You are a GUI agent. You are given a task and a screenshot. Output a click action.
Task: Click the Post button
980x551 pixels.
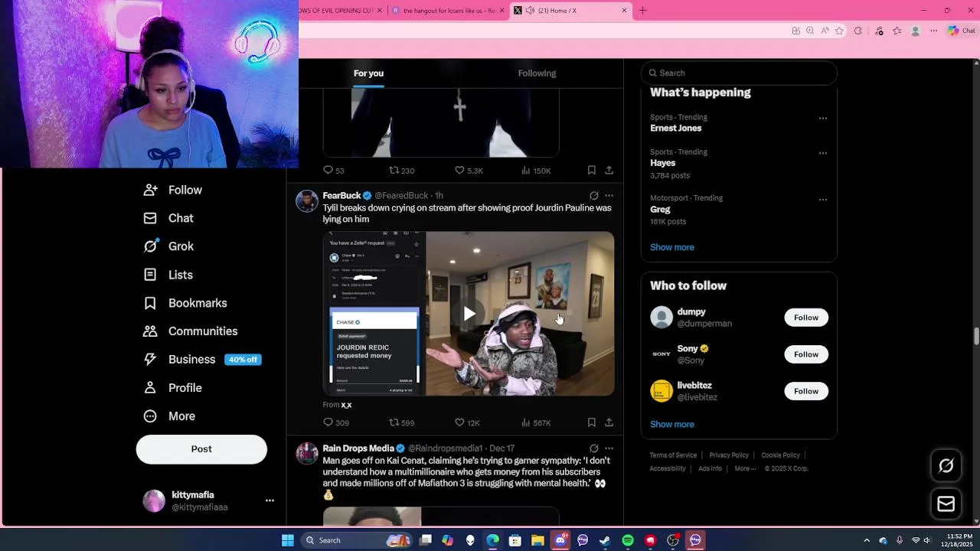point(201,449)
